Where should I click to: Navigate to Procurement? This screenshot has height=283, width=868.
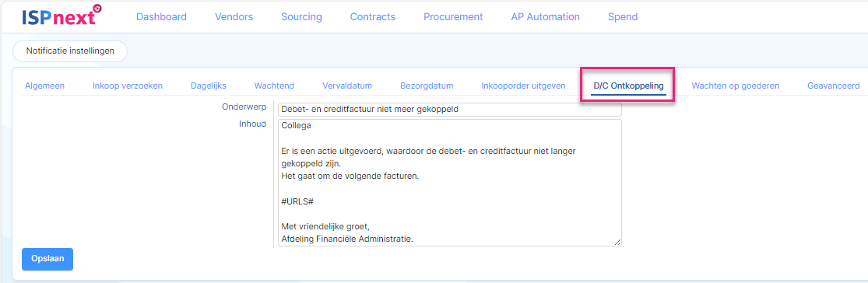click(453, 17)
